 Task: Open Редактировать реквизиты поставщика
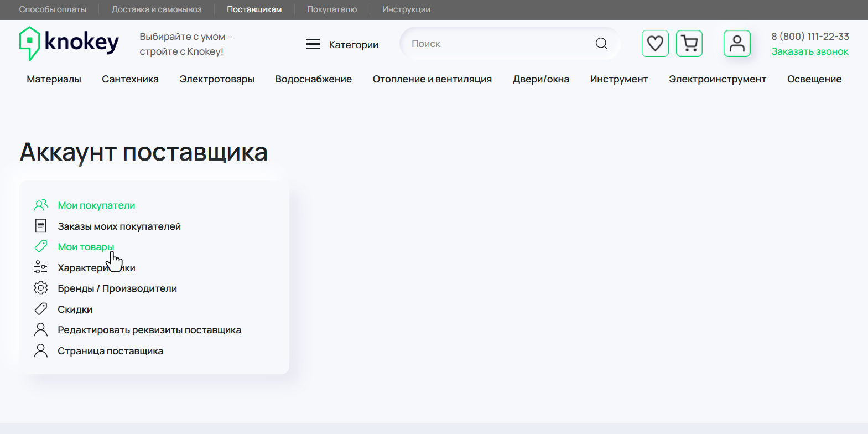[x=149, y=330]
